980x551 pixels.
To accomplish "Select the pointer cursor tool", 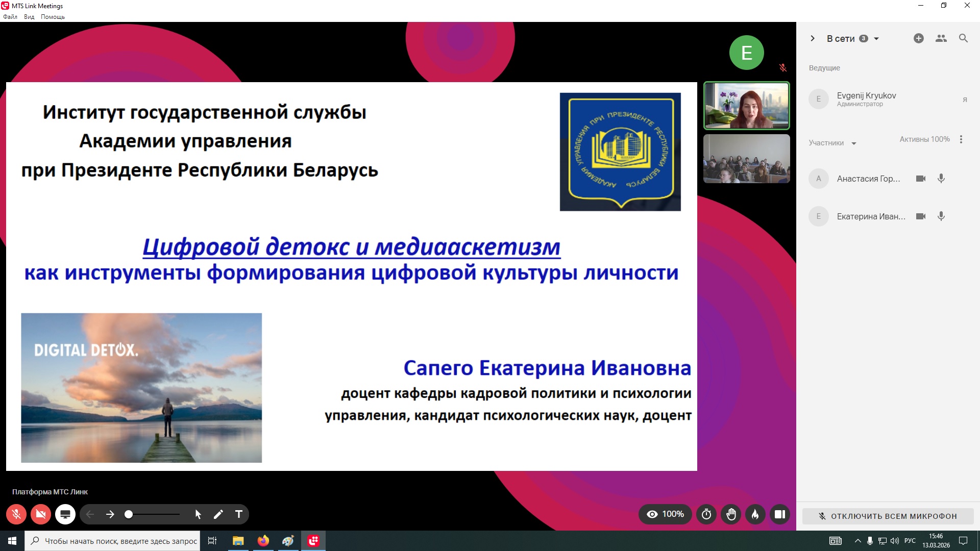I will click(198, 514).
